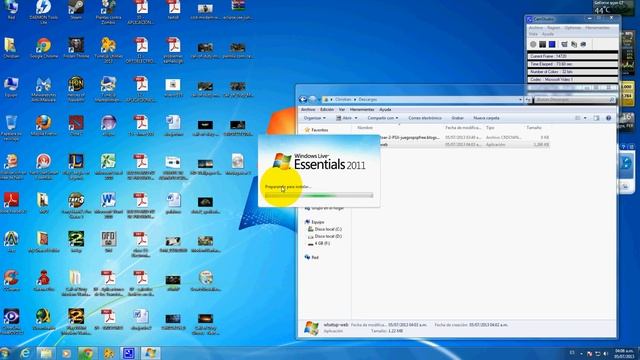Open the League of Legends desktop shortcut
The width and height of the screenshot is (640, 360).
[76, 167]
